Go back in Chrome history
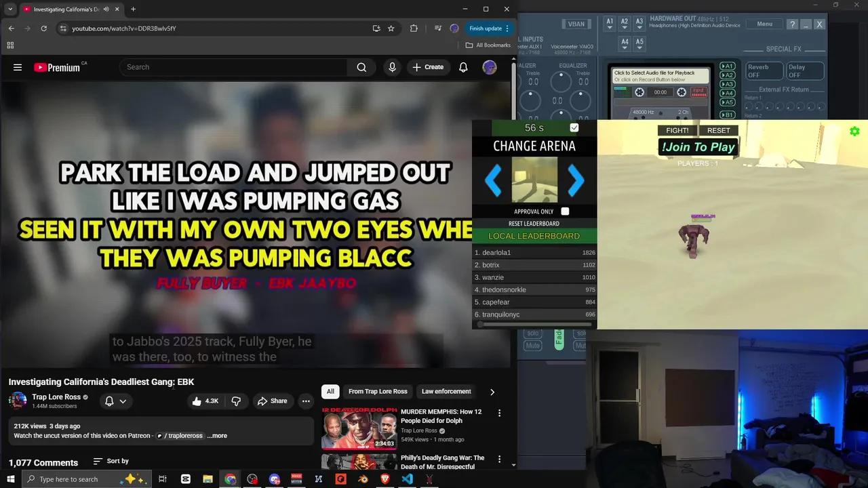Viewport: 868px width, 488px height. click(12, 28)
